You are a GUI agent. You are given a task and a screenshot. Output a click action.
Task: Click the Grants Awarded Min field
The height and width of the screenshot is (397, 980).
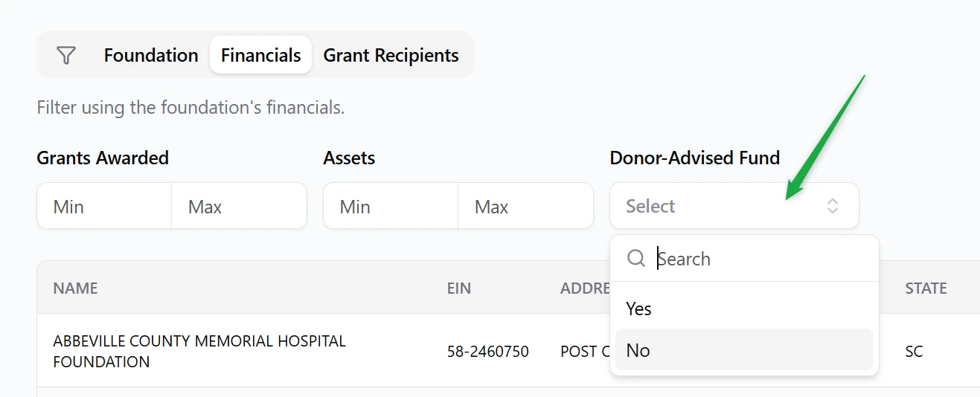click(104, 206)
